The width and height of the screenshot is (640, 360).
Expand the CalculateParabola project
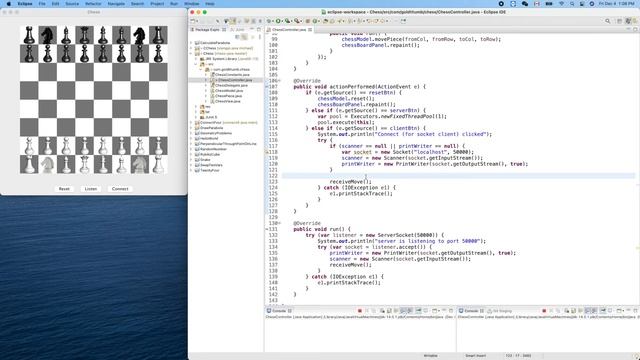click(191, 43)
